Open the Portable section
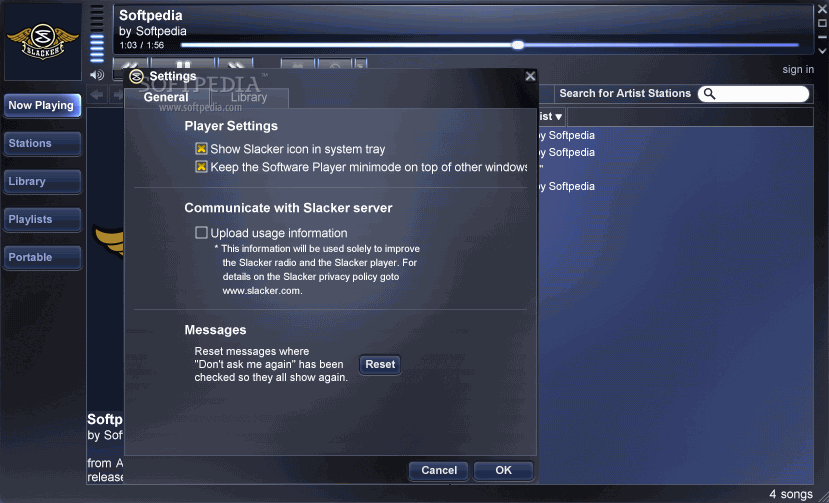 point(42,258)
